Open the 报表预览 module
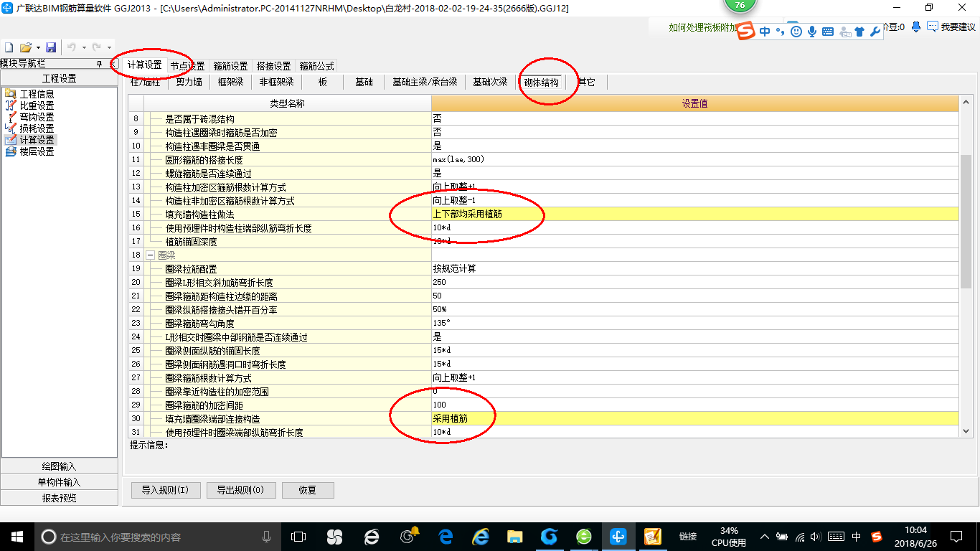Screen dimensions: 980x551 click(59, 498)
